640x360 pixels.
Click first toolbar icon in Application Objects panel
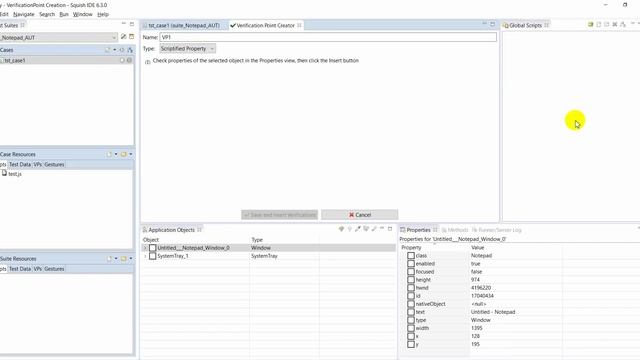point(341,229)
